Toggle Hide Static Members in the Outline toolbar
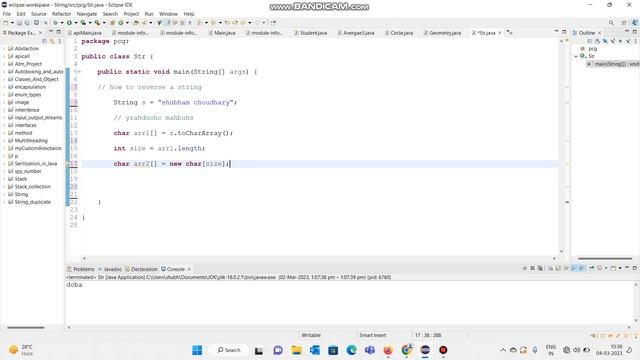This screenshot has width=640, height=360. point(613,41)
